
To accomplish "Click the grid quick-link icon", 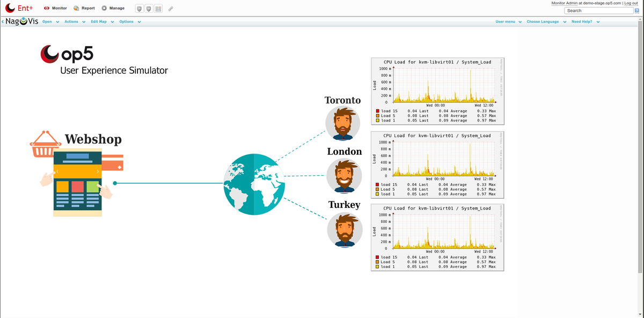I will click(158, 9).
